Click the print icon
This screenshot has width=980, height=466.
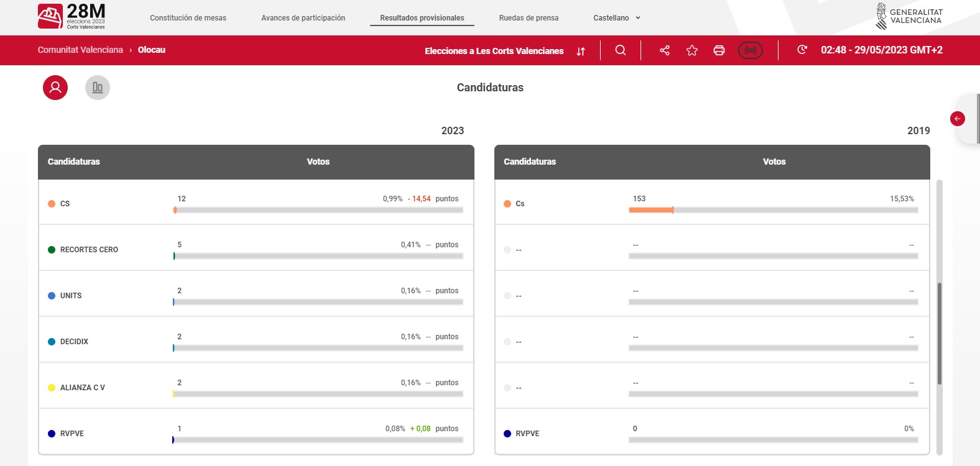coord(719,50)
